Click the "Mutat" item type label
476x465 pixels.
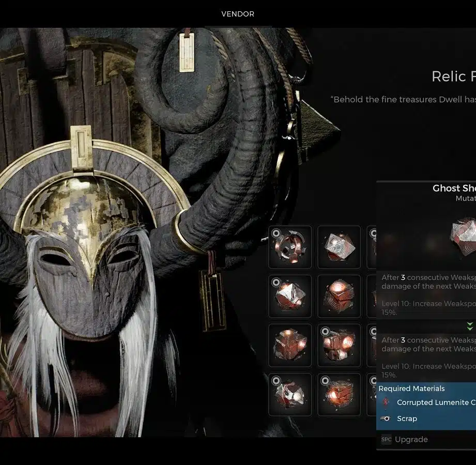[x=466, y=198]
